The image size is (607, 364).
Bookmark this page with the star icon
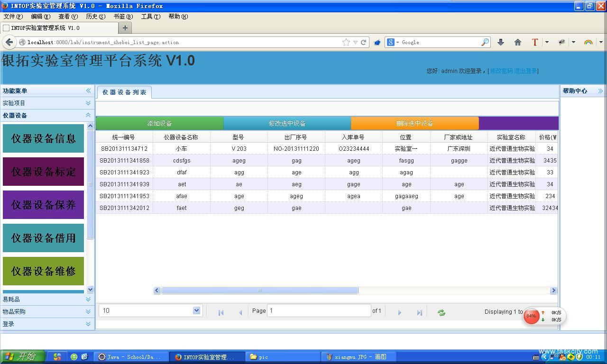[x=346, y=42]
